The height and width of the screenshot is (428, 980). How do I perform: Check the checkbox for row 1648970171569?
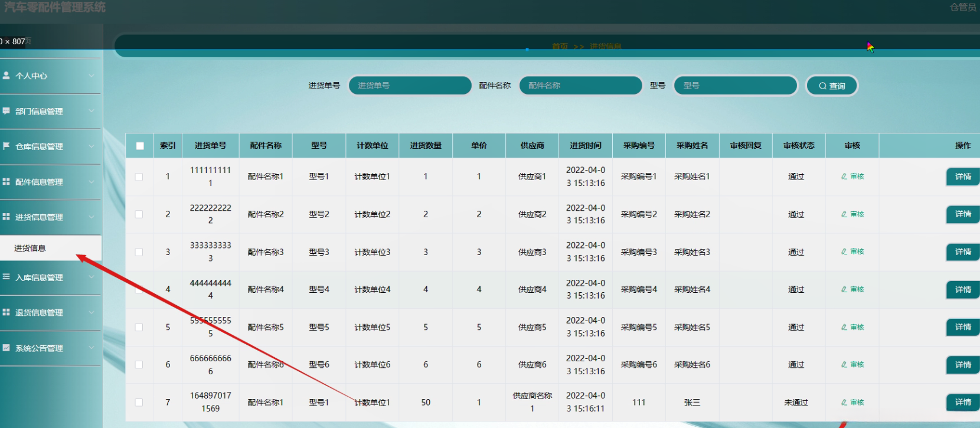coord(139,403)
